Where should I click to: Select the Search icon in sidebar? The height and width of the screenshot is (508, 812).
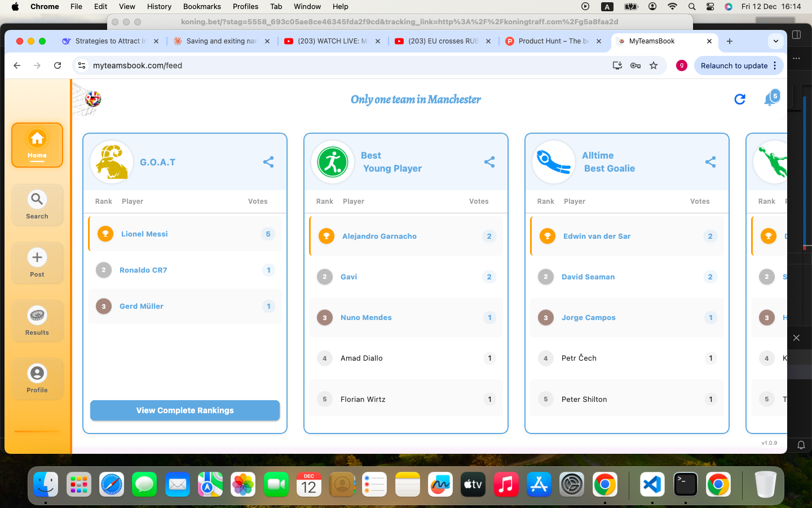click(37, 204)
